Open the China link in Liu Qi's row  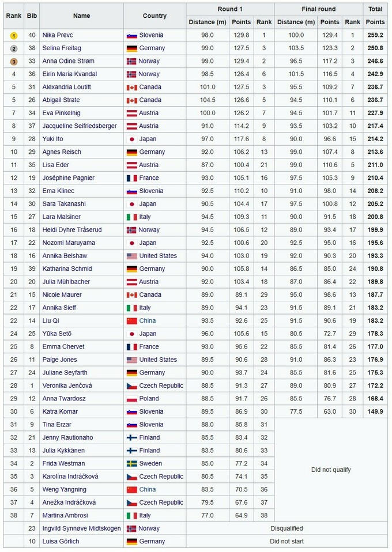(147, 321)
